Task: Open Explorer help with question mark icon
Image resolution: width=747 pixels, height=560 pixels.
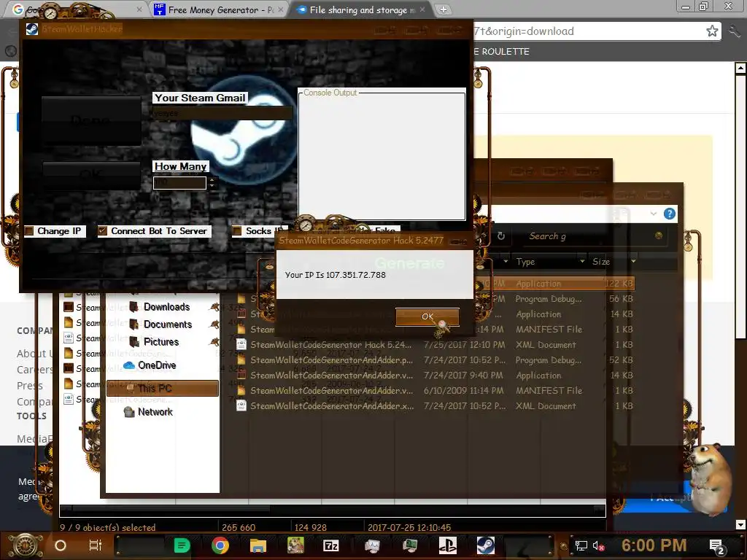Action: click(670, 214)
